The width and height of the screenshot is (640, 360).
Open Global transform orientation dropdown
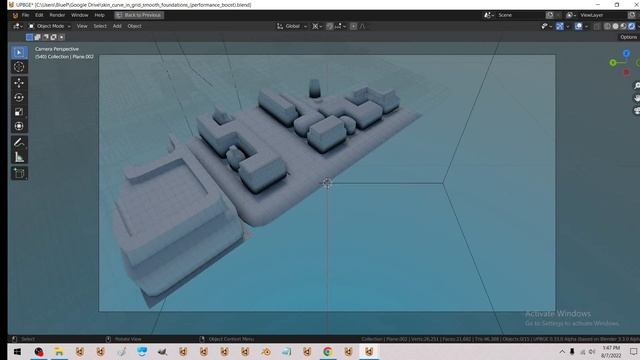[292, 26]
